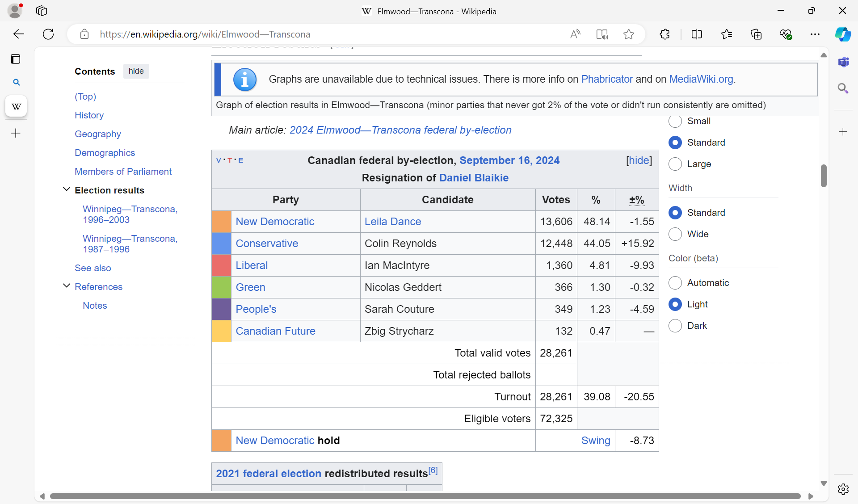Open the Extensions puzzle icon
Screen dimensions: 858x504
point(665,34)
